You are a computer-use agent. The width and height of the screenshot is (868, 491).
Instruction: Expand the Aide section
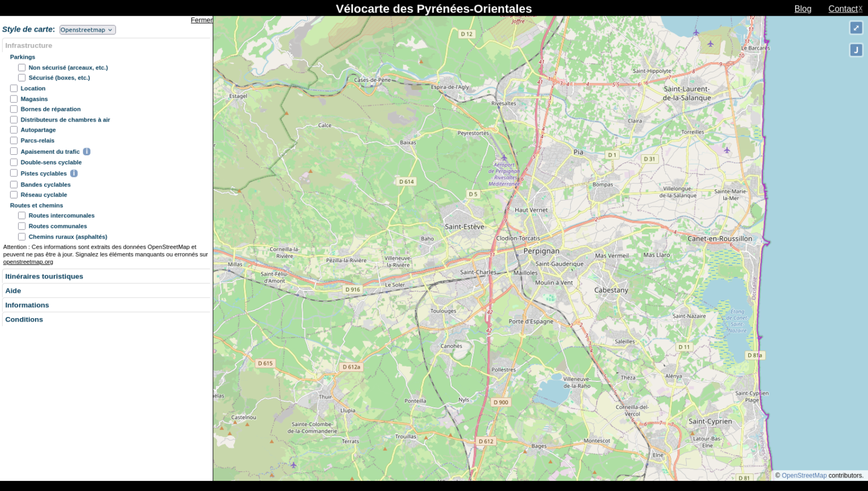point(13,291)
